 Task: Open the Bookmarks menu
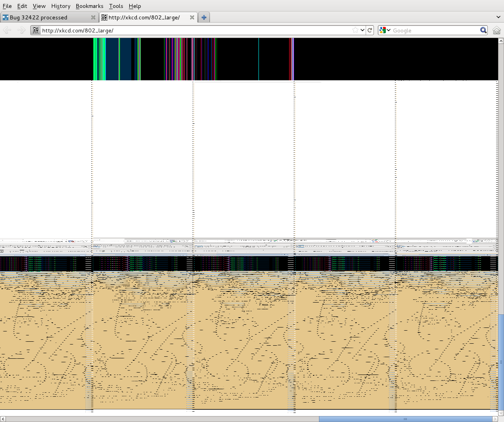[x=89, y=6]
